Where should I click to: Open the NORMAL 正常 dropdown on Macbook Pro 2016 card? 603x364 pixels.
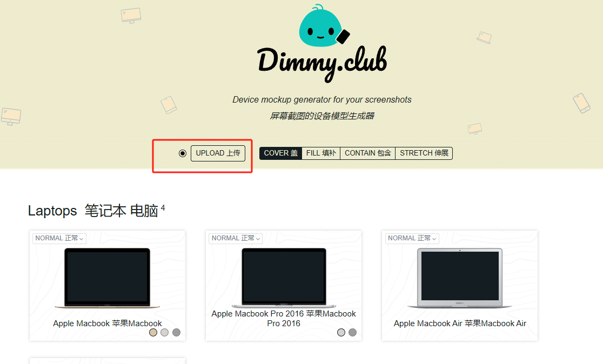[x=236, y=238]
